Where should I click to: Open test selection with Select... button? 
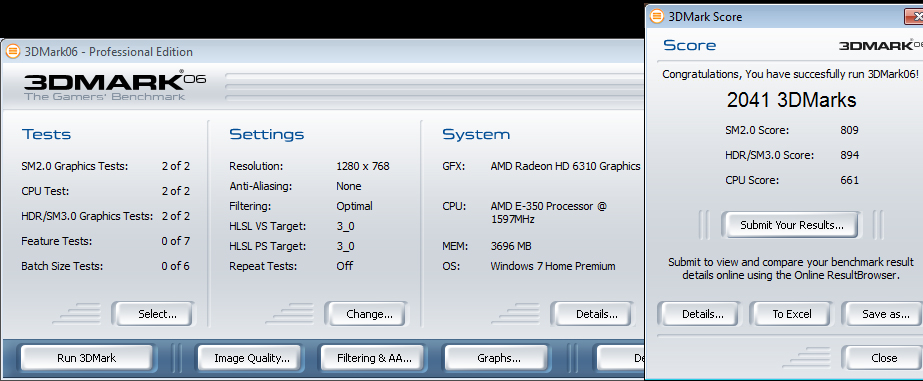tap(153, 314)
